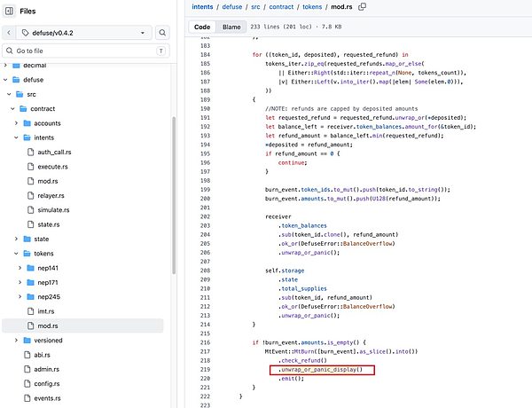Collapse the Files side panel icon
532x408 pixels.
(9, 12)
